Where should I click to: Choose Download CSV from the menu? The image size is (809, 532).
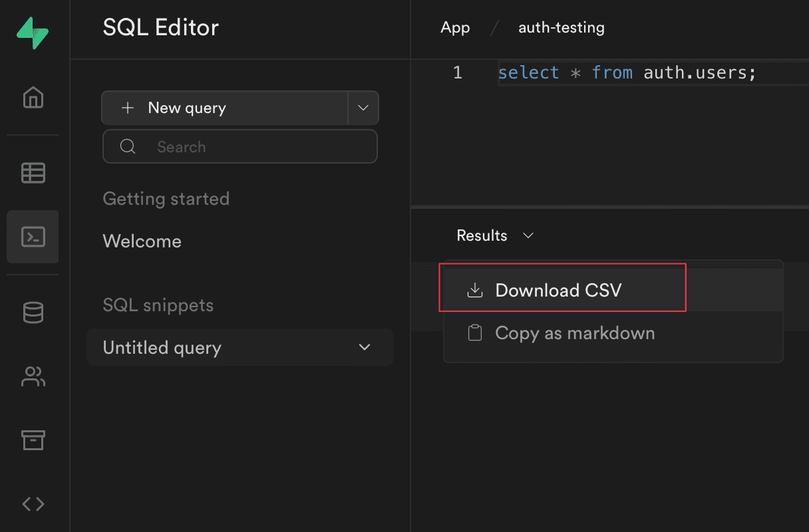pyautogui.click(x=558, y=291)
